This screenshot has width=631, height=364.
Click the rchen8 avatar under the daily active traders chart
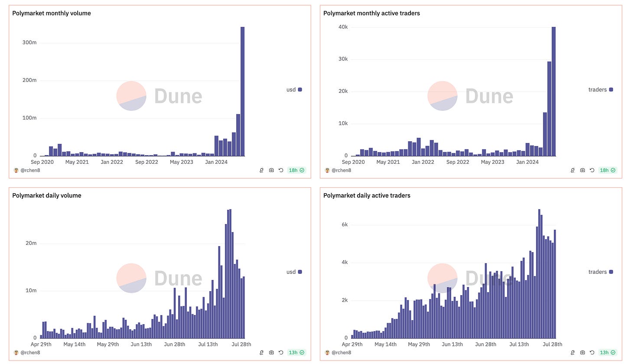click(327, 352)
